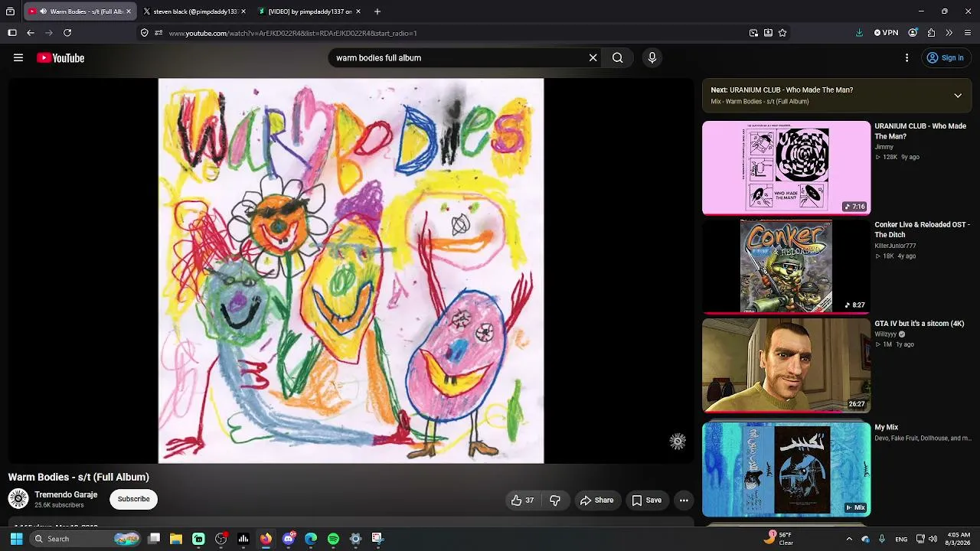Open the browser application menu
Image resolution: width=980 pixels, height=551 pixels.
968,33
